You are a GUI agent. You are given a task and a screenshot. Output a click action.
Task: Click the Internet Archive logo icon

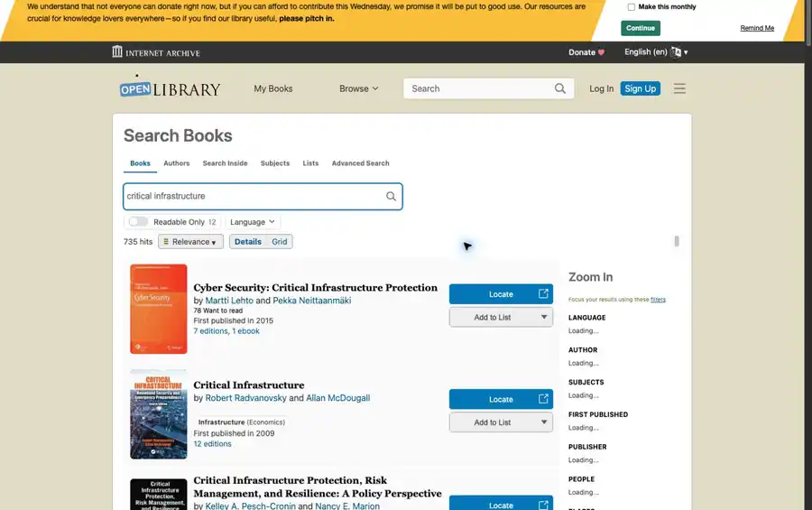click(117, 51)
